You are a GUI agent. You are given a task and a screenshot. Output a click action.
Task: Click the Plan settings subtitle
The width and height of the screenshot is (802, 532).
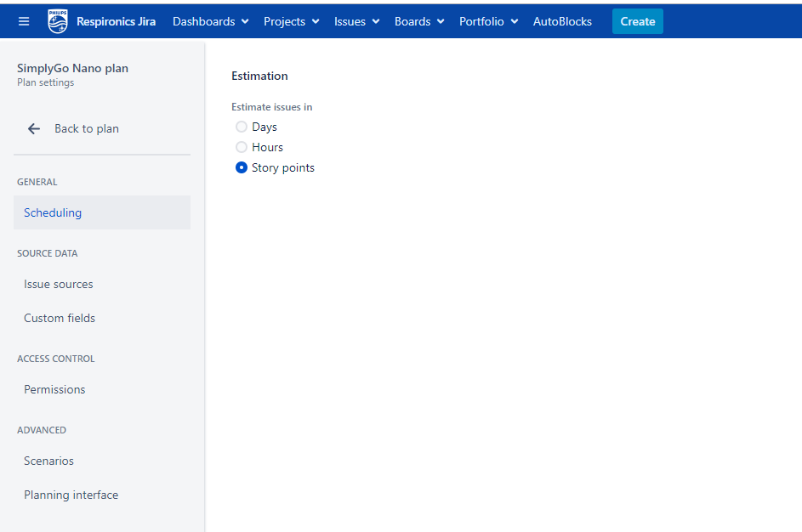point(46,82)
